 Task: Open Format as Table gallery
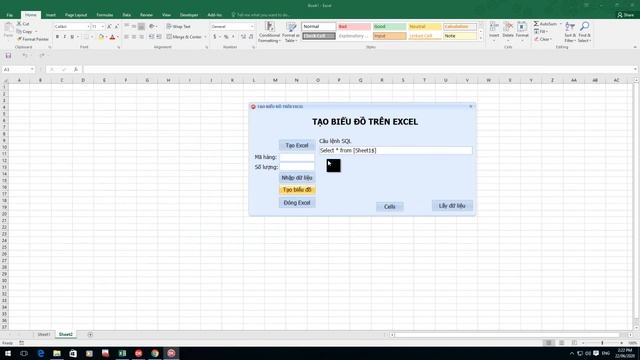click(291, 32)
